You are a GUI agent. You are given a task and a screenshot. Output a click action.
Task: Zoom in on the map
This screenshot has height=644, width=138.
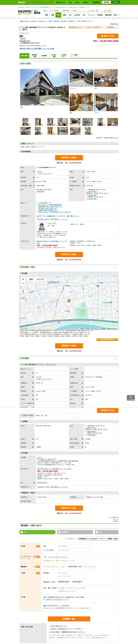point(23,279)
